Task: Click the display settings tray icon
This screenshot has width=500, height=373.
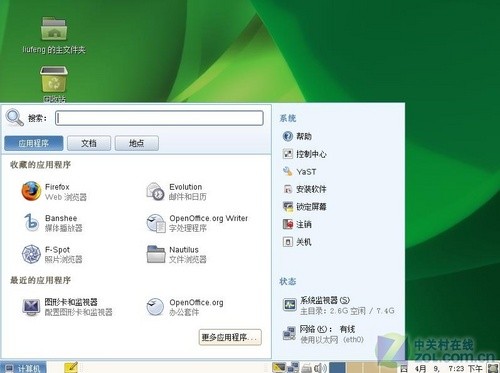Action: 279,367
